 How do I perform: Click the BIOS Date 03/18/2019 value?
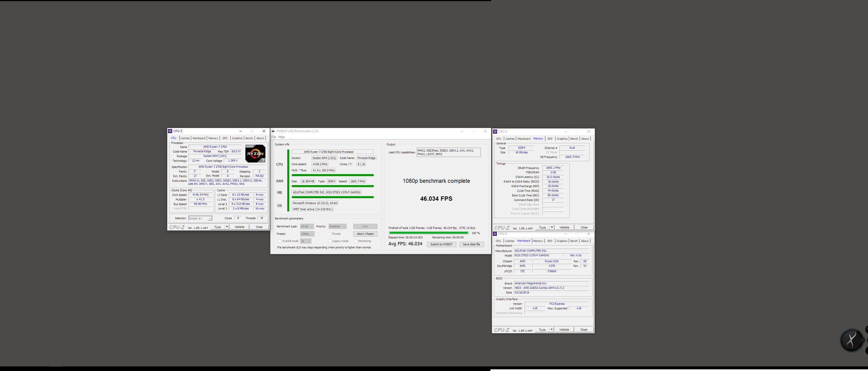point(552,293)
